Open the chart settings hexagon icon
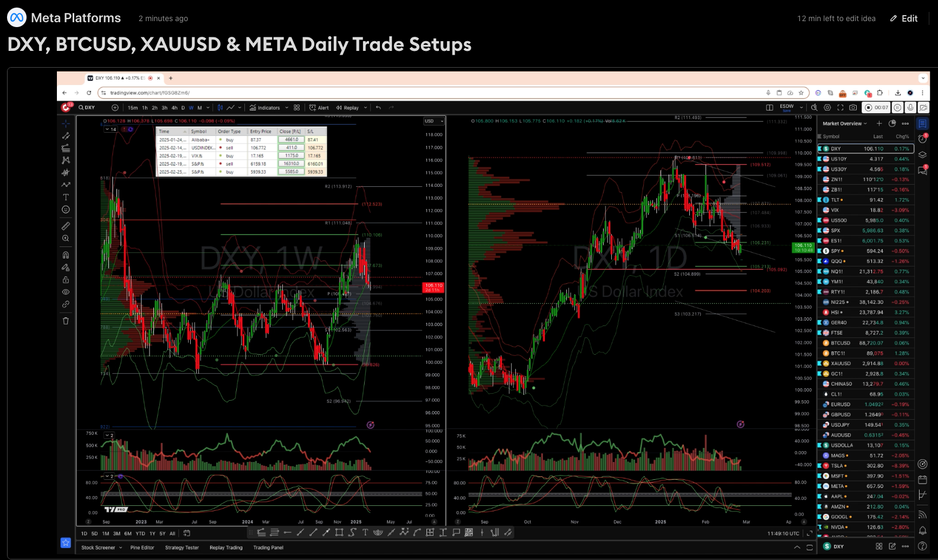 (827, 108)
